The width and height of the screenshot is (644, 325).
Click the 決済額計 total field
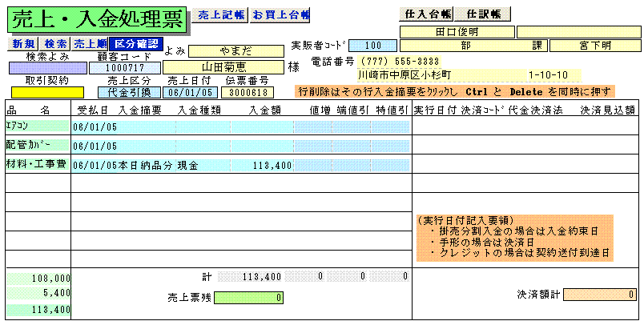(601, 295)
